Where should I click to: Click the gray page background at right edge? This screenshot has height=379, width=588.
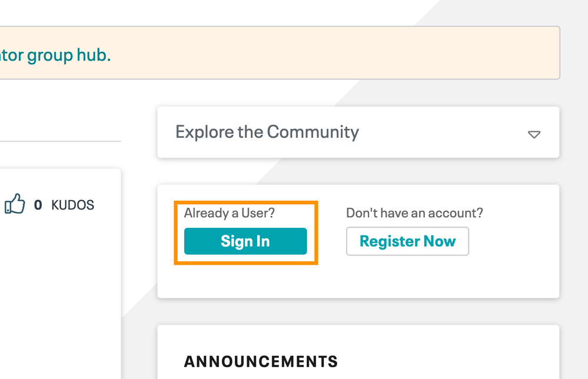tap(574, 235)
